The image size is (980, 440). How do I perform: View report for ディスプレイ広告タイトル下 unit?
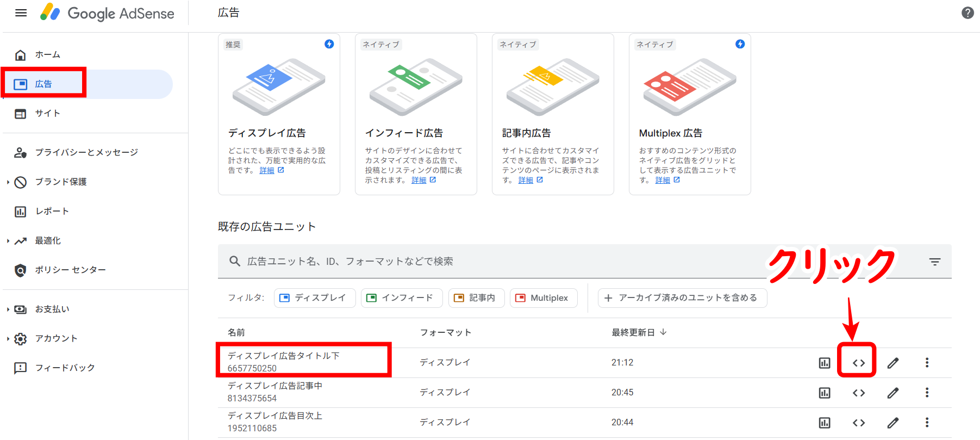pos(825,363)
